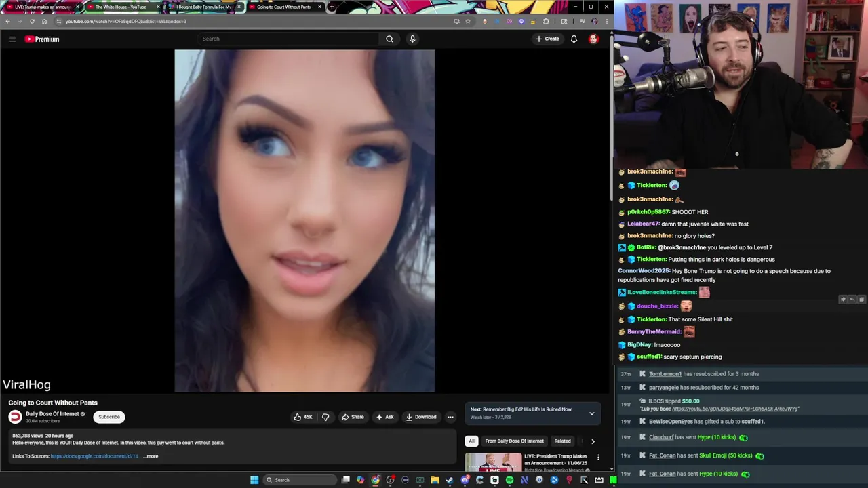
Task: Click scuffed1 'scary septum piercing' chat username
Action: [649, 357]
